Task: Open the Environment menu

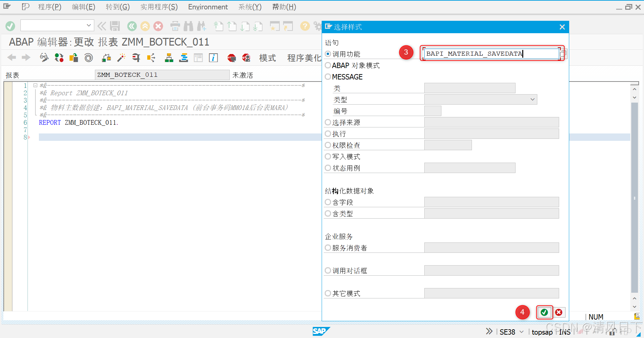Action: tap(208, 7)
